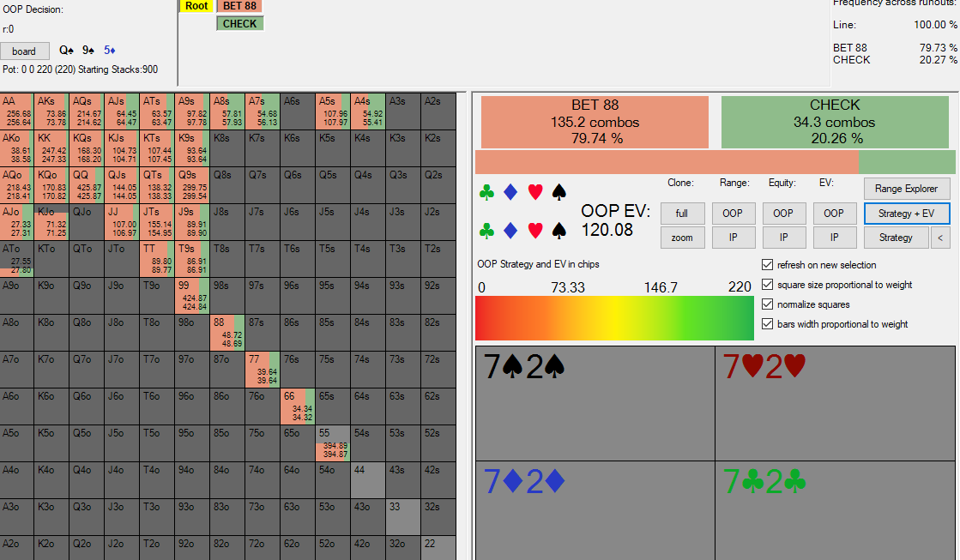Pick the TT hand cell
The width and height of the screenshot is (960, 560).
(x=157, y=258)
